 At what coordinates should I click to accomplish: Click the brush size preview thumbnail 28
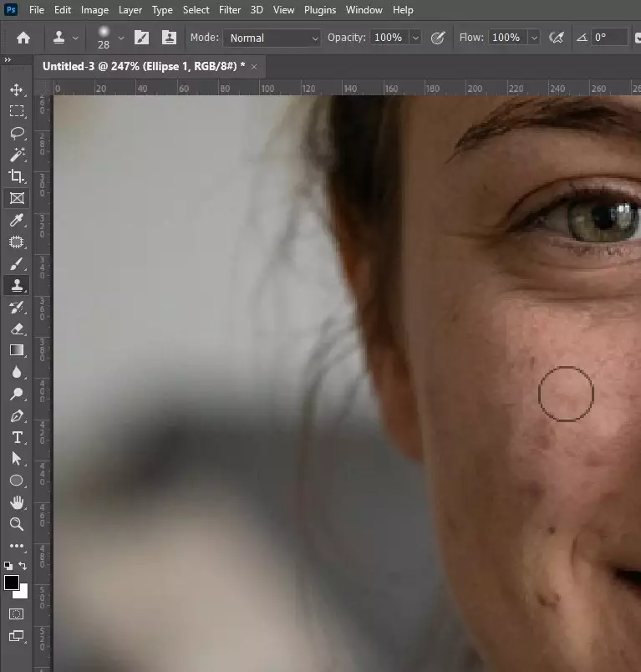[x=104, y=38]
